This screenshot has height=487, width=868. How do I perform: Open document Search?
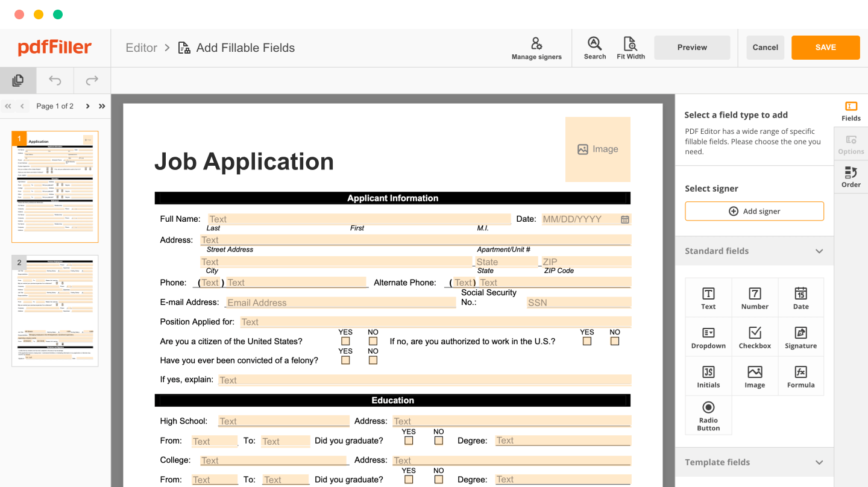coord(594,48)
